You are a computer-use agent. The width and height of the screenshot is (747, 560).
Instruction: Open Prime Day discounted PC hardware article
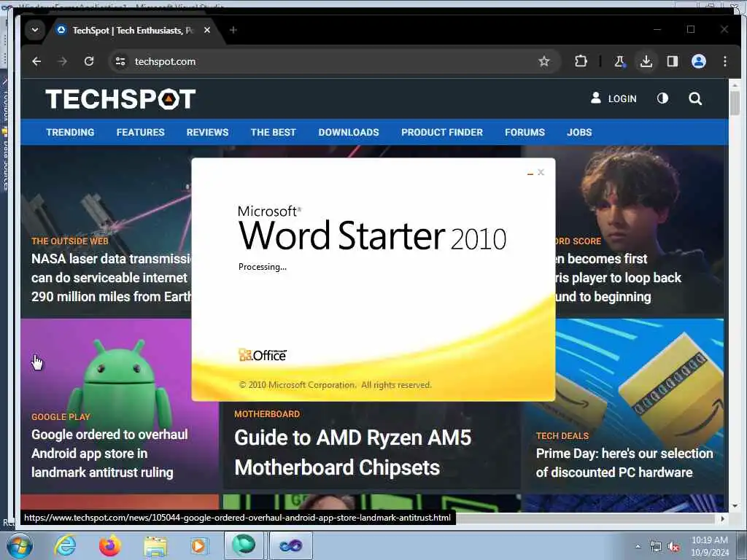pos(624,462)
